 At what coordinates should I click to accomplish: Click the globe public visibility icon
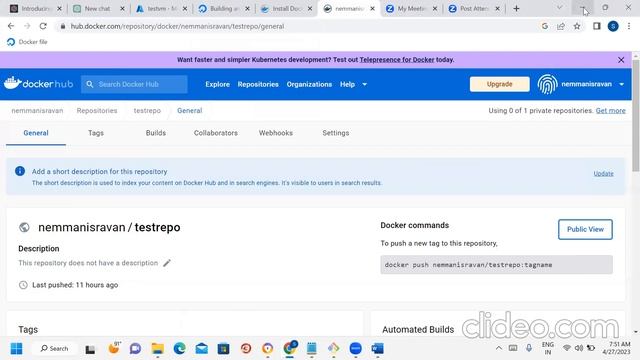tap(24, 227)
